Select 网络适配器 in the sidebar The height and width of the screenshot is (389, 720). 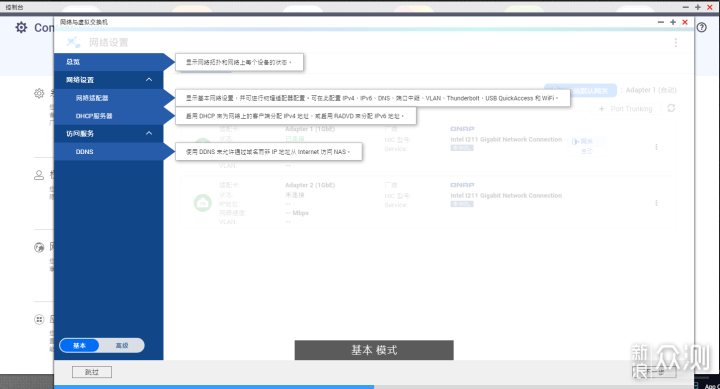[108, 98]
